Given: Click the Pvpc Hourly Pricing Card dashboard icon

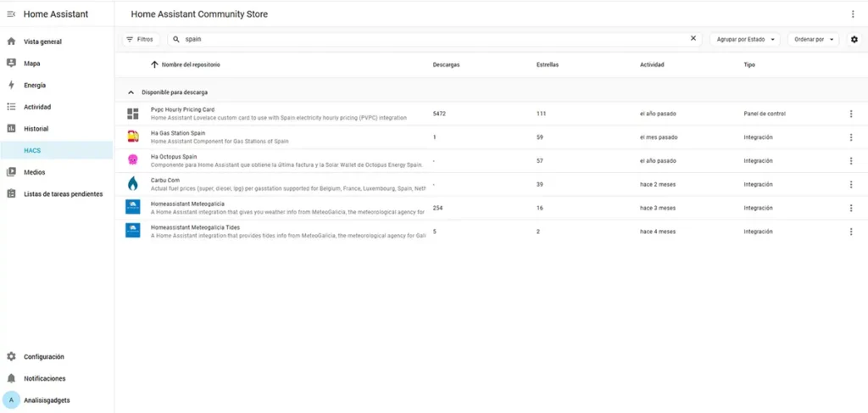Looking at the screenshot, I should click(133, 114).
